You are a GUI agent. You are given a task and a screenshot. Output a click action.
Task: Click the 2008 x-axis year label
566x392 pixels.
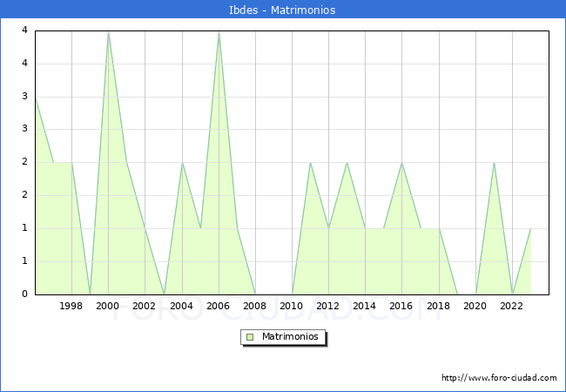[255, 306]
